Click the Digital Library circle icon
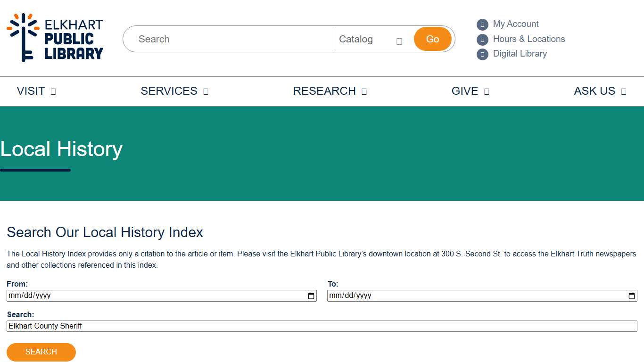The width and height of the screenshot is (644, 362). [x=482, y=54]
